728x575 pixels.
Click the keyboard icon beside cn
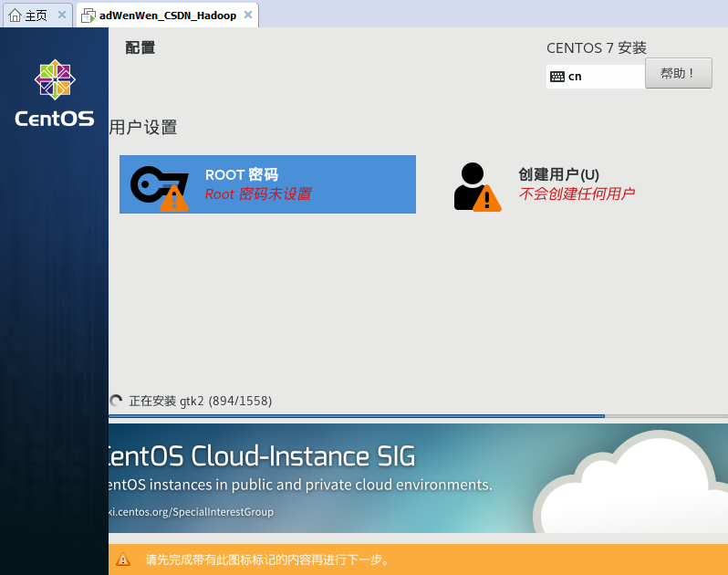[557, 77]
